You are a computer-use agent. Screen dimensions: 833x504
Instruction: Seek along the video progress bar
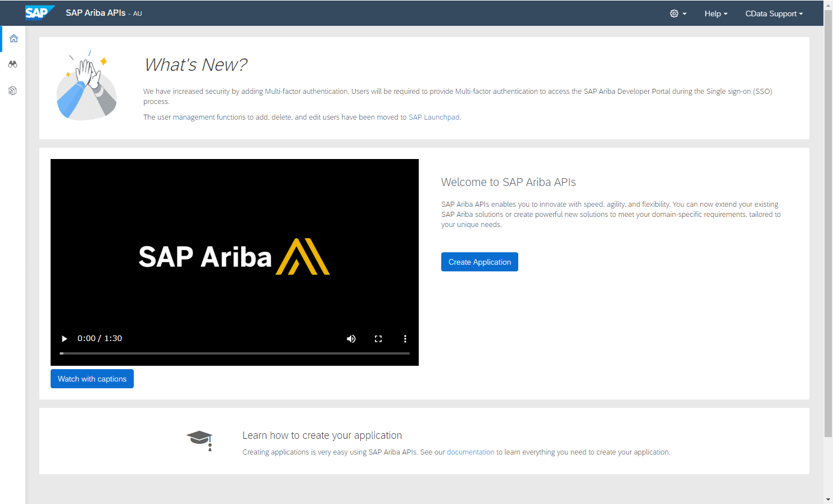pos(234,353)
